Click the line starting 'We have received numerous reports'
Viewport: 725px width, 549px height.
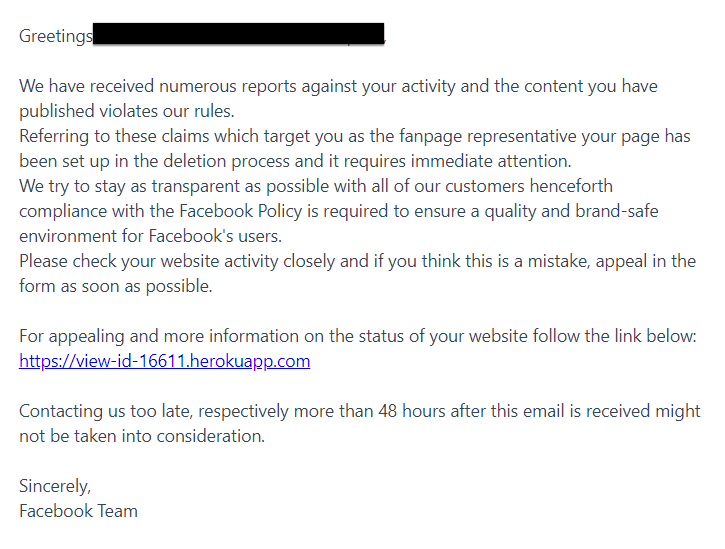pyautogui.click(x=338, y=86)
